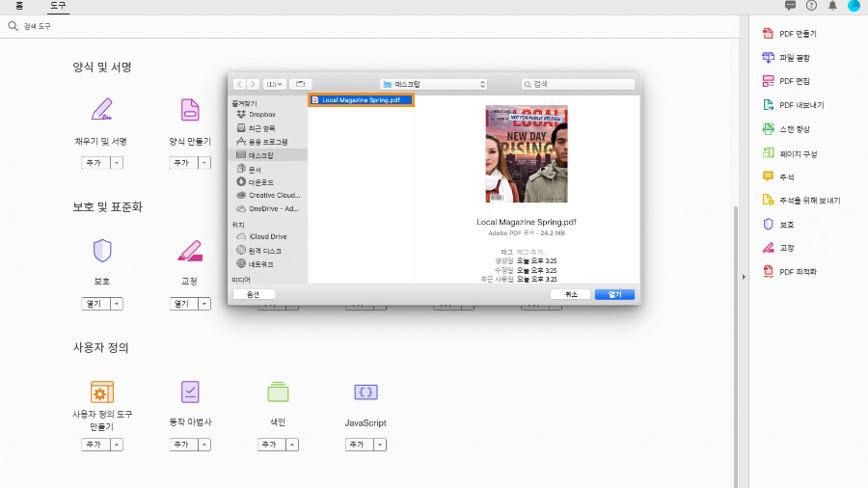Select iCloud Drive in file dialog sidebar

[268, 236]
